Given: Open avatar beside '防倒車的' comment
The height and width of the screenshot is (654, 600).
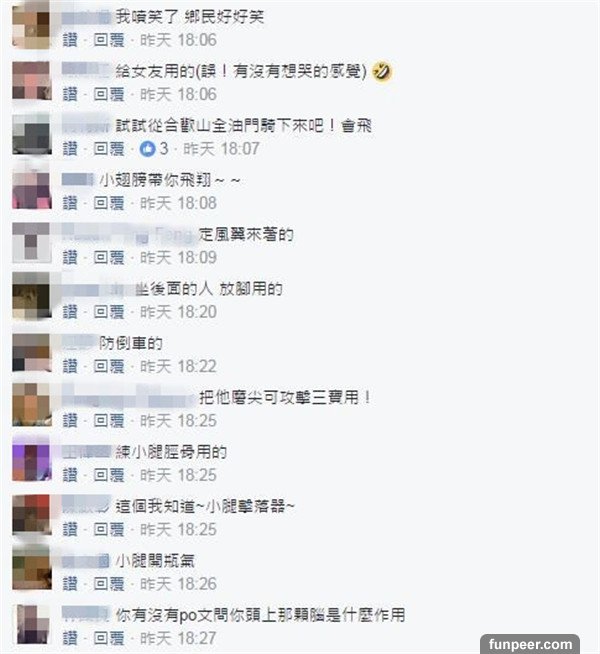Looking at the screenshot, I should click(x=32, y=352).
